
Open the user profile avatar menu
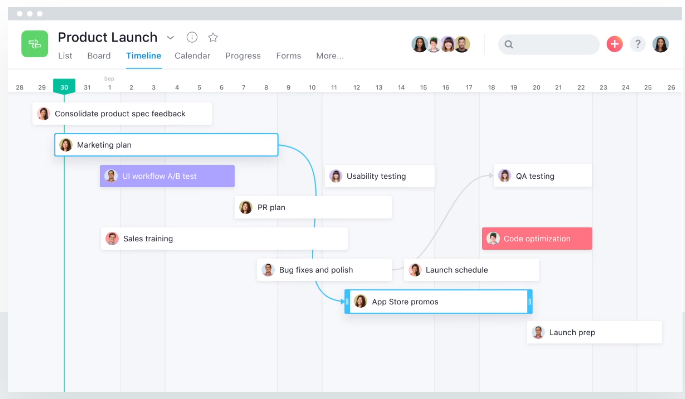point(661,44)
